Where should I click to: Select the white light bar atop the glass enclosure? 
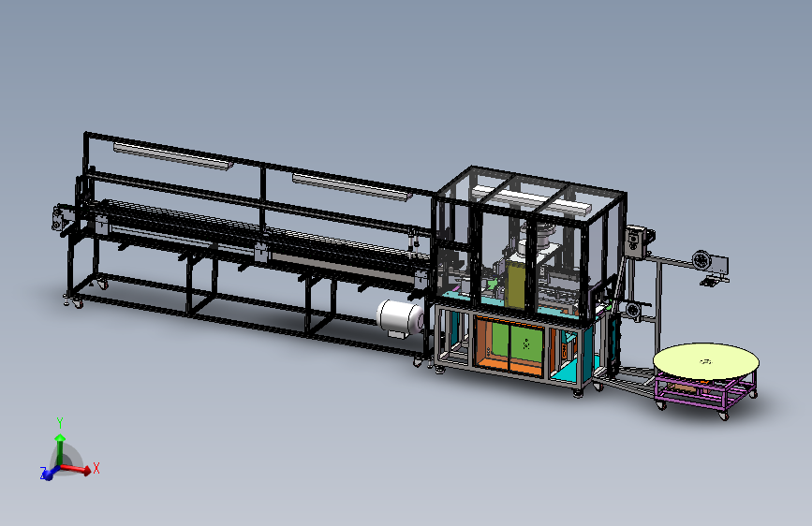(531, 200)
